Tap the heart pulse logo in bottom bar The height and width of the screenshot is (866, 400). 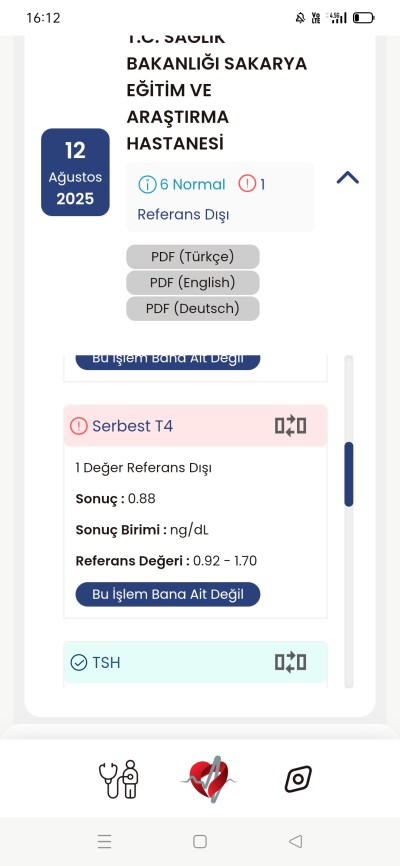209,779
